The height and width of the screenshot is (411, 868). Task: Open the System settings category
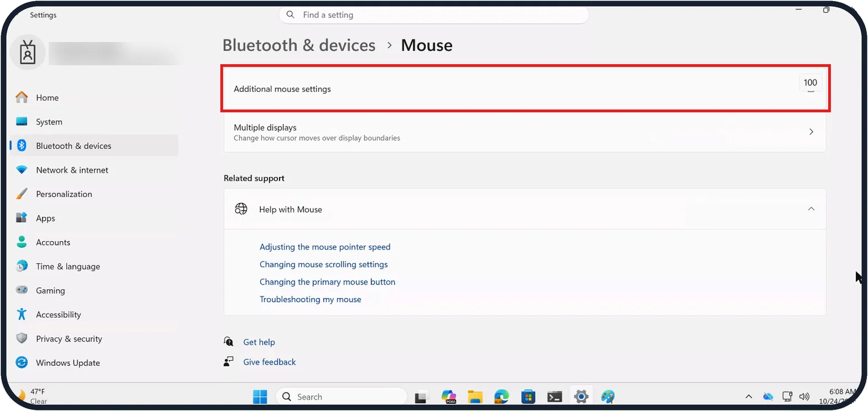(x=93, y=122)
